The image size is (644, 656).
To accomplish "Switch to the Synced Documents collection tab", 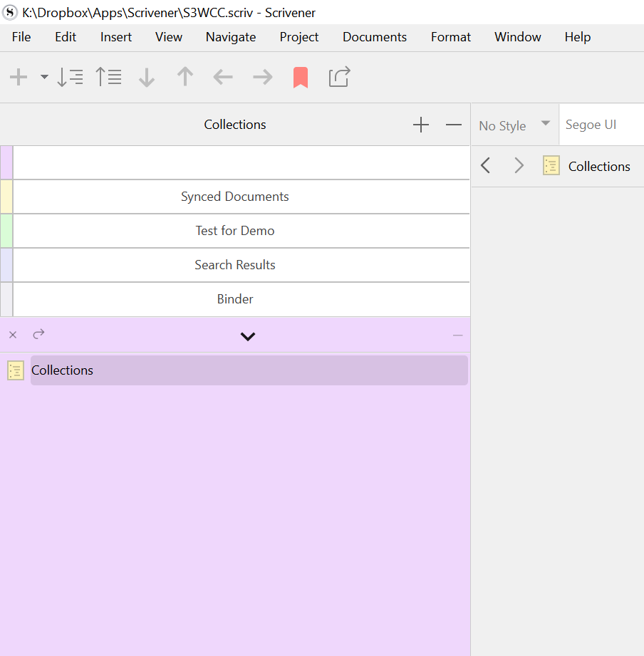I will [x=241, y=197].
